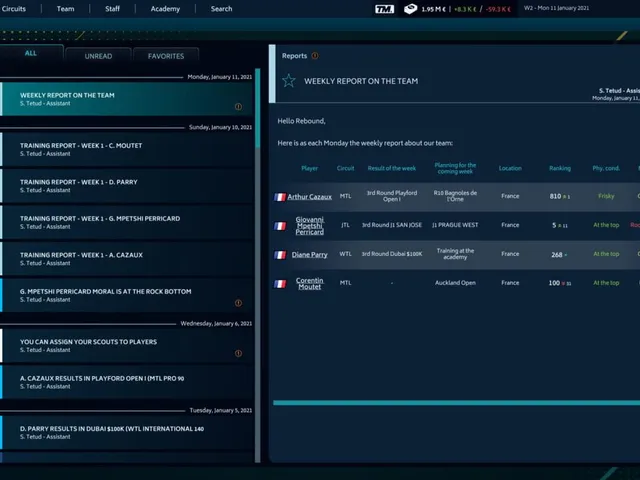Viewport: 640px width, 480px height.
Task: Click 3rd Round Playford Open I result cell
Action: [x=392, y=196]
